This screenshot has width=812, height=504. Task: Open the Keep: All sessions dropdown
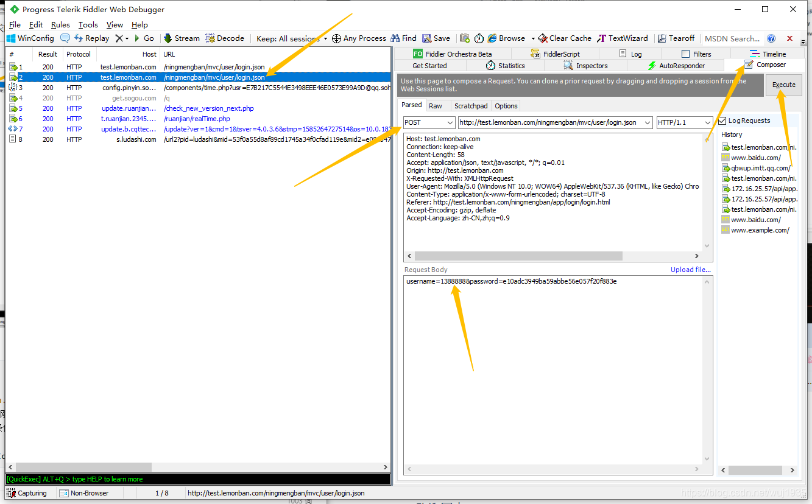point(292,38)
